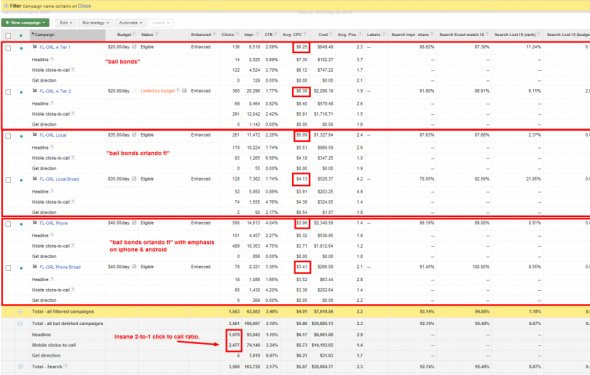This screenshot has height=375, width=590.
Task: Click campaign type icon beside FL-ORL A Tier 2
Action: coord(35,91)
